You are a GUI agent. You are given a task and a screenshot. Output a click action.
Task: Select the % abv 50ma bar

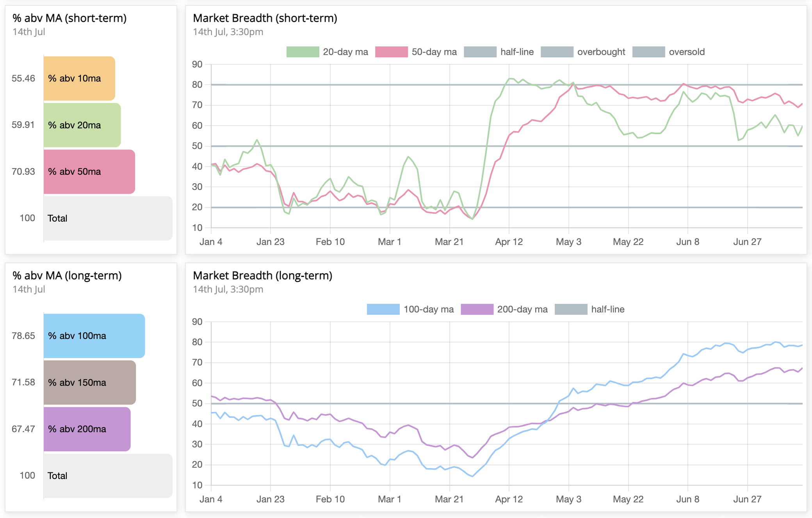pyautogui.click(x=89, y=172)
